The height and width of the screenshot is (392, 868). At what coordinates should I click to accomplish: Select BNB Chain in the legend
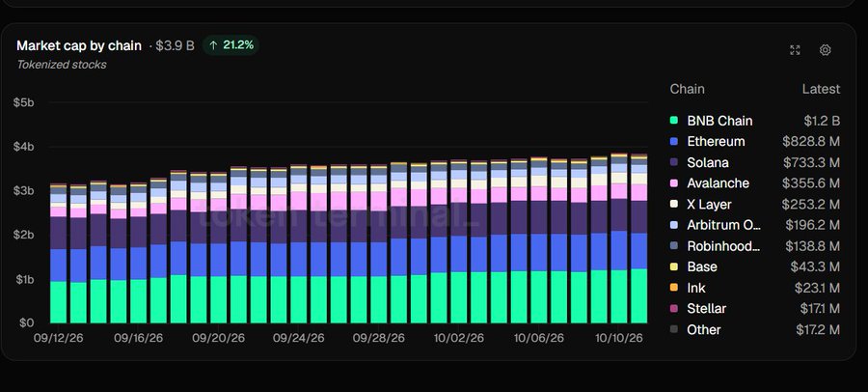tap(719, 121)
